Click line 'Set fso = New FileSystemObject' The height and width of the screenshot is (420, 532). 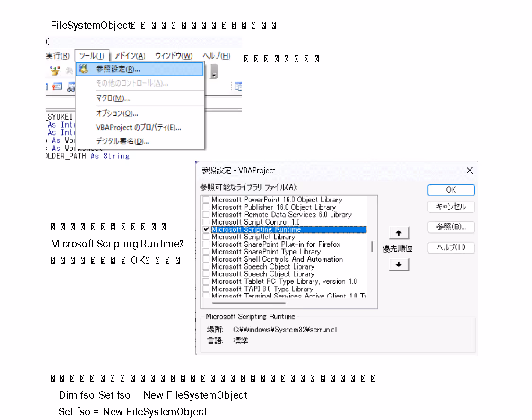click(x=133, y=412)
